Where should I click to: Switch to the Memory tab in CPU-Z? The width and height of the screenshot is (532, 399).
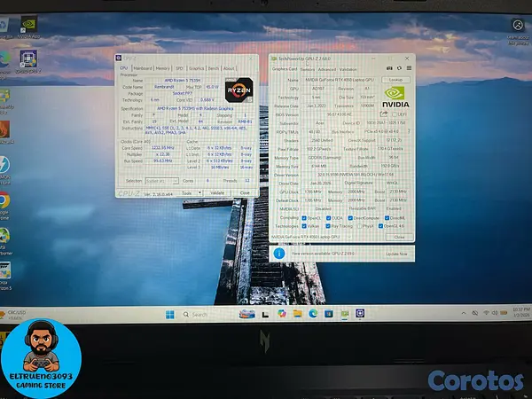pyautogui.click(x=163, y=68)
